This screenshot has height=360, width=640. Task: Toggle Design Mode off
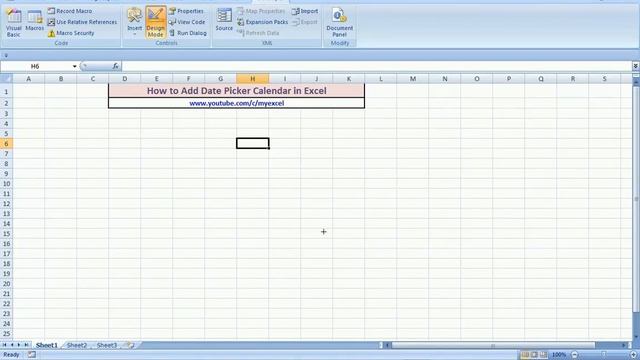click(156, 22)
